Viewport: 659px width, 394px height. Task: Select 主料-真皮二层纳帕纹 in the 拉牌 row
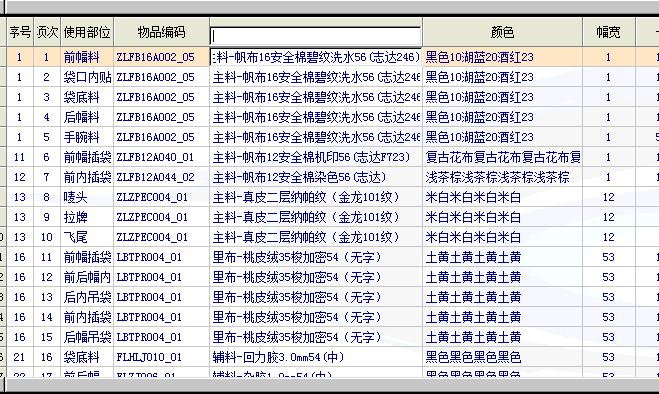pyautogui.click(x=316, y=217)
